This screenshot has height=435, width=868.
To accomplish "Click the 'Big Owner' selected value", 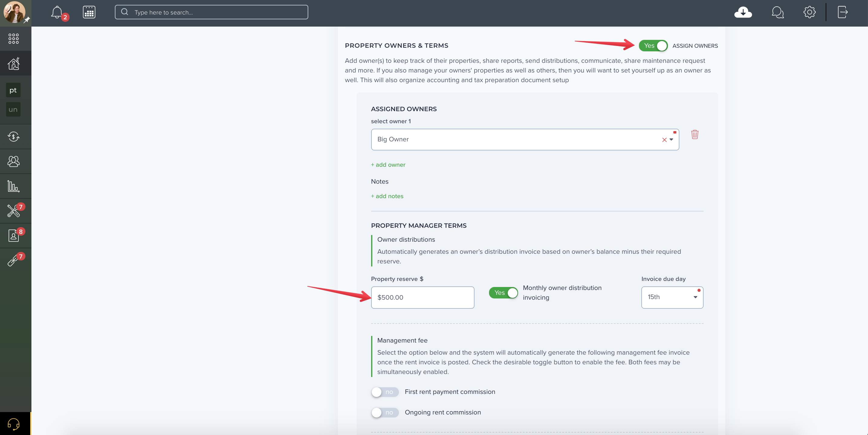I will tap(393, 139).
